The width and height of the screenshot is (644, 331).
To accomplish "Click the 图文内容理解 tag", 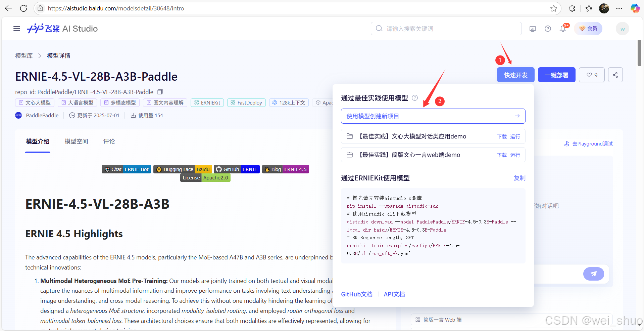I will point(165,102).
